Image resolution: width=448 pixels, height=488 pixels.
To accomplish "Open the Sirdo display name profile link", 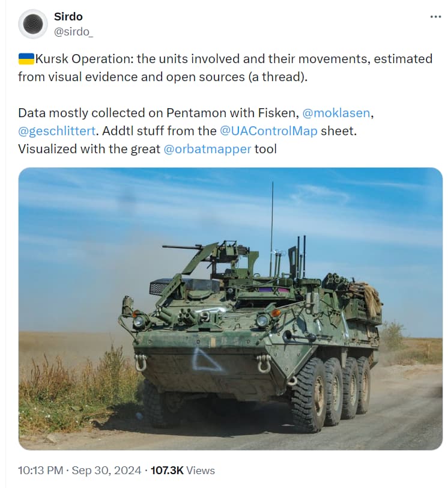I will (68, 17).
